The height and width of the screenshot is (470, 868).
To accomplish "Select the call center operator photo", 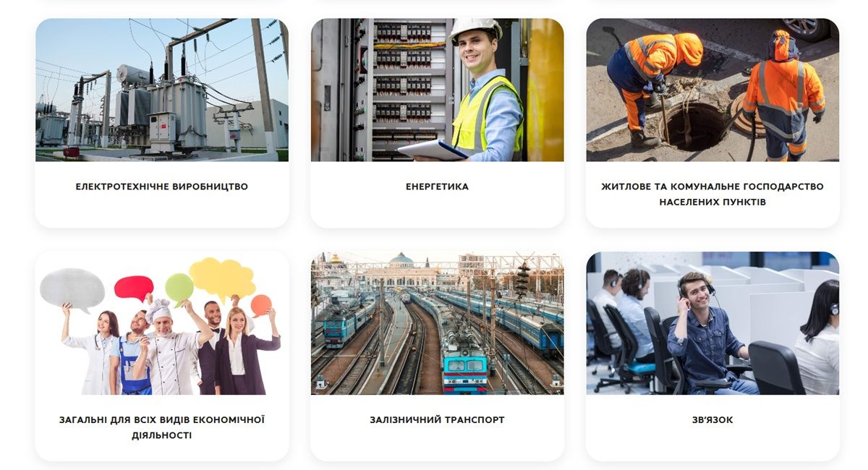I will pos(712,323).
